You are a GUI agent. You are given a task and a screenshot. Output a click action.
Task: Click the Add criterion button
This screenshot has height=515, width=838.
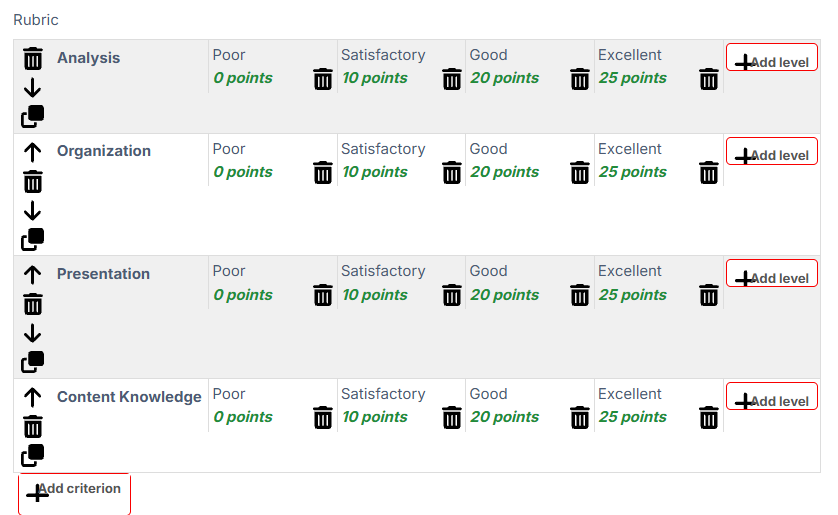click(74, 494)
